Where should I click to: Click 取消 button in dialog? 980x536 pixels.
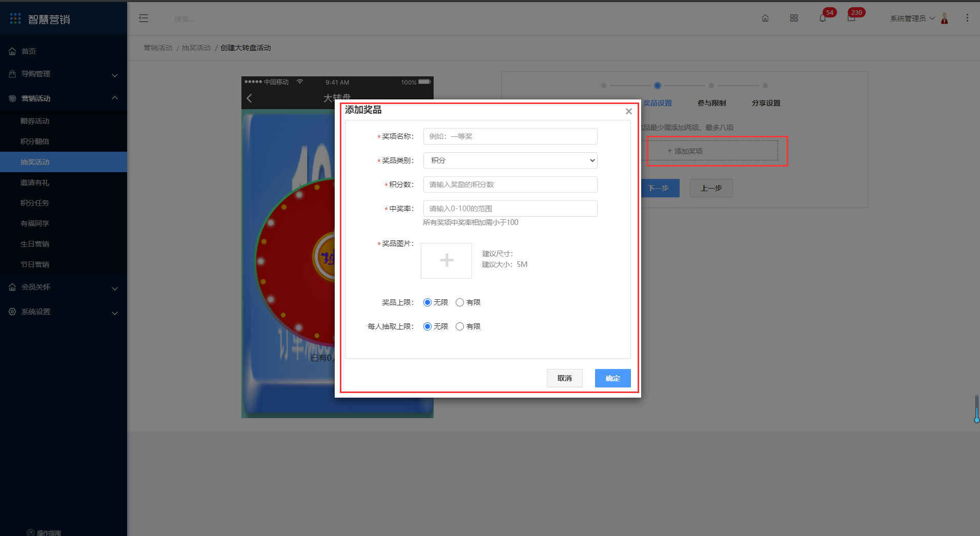click(x=565, y=378)
